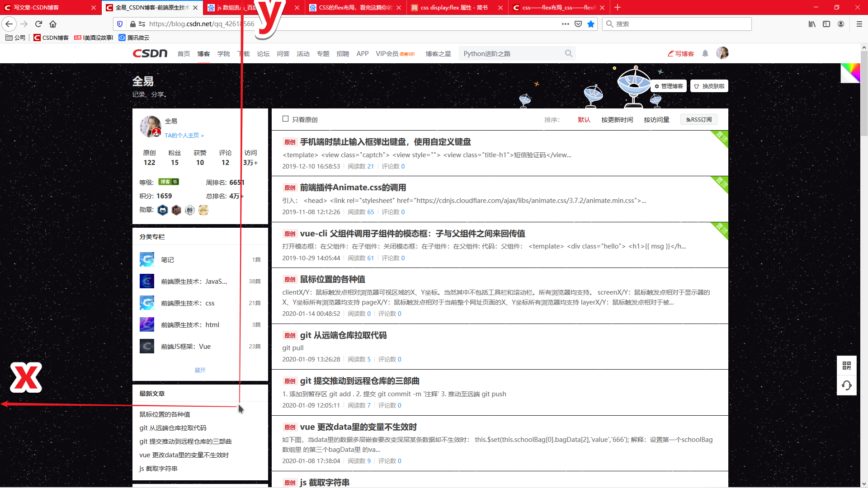Click the rainbow color corner swatch
This screenshot has width=868, height=488.
[x=850, y=73]
